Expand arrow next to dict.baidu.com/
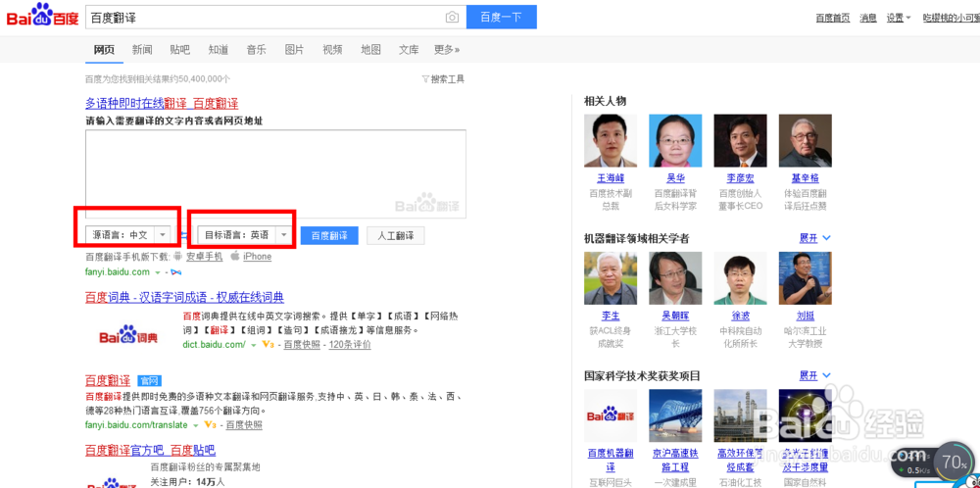The width and height of the screenshot is (980, 488). (253, 345)
